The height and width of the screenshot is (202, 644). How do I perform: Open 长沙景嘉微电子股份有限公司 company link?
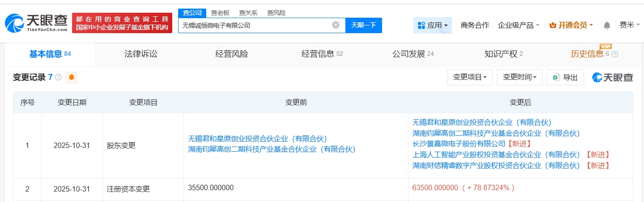click(459, 144)
